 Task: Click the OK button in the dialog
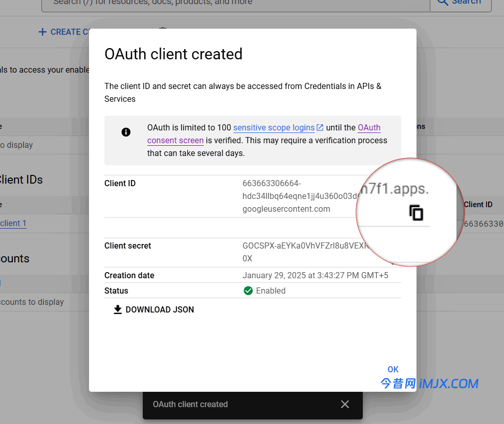point(393,369)
